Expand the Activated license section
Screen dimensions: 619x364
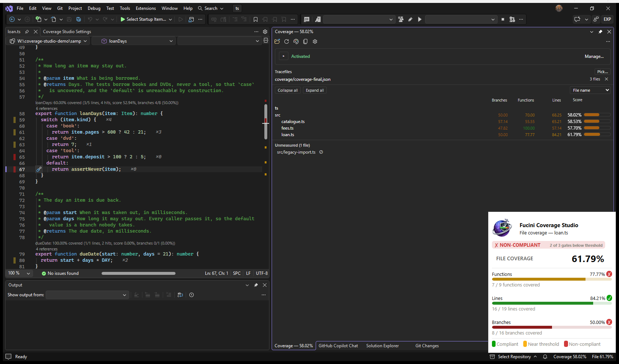(x=283, y=56)
